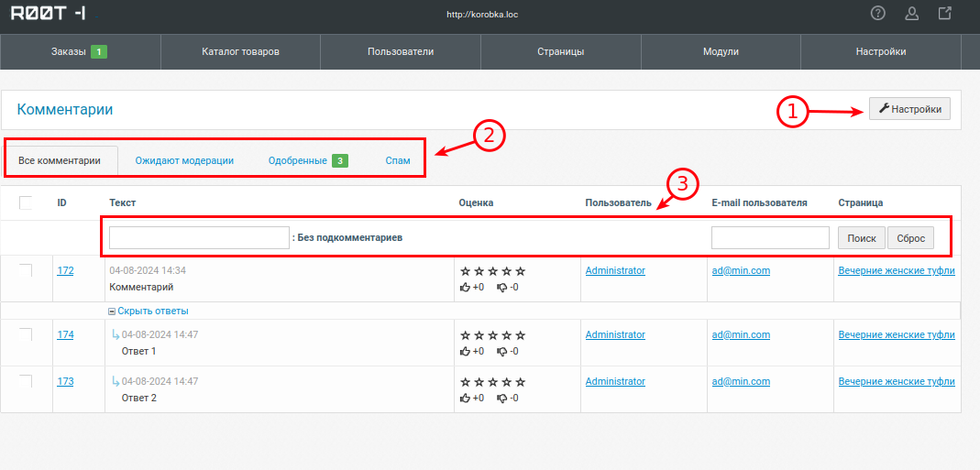Click the Оценка column header
This screenshot has height=470, width=980.
[x=477, y=202]
